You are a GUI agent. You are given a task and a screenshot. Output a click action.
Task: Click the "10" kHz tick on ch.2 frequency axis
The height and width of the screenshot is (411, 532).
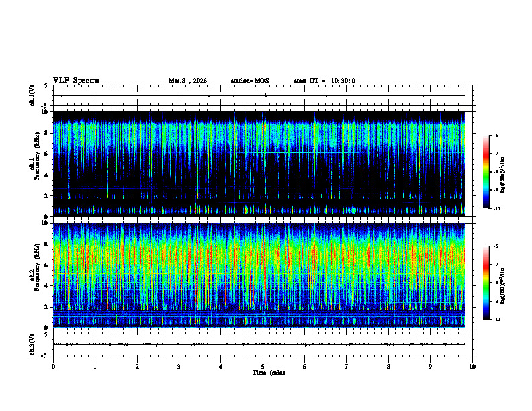click(46, 223)
